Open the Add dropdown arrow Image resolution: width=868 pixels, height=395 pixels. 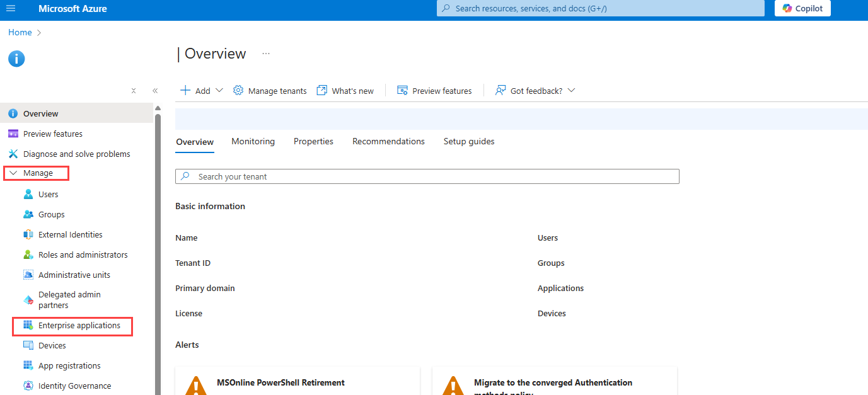pos(219,90)
